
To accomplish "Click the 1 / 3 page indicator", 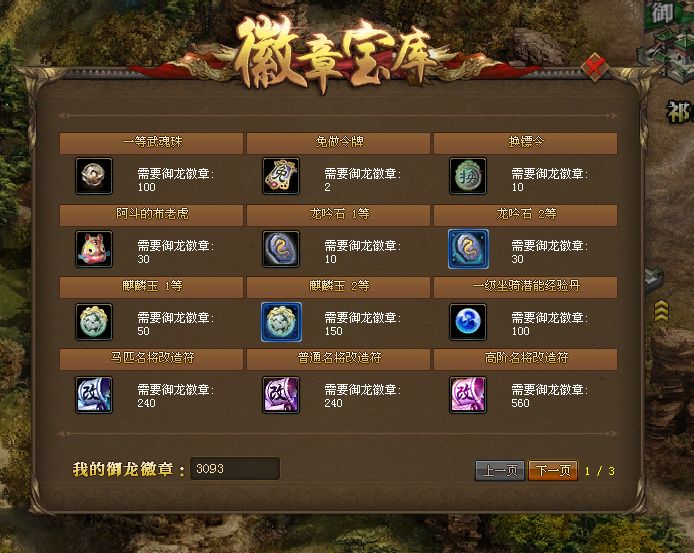I will coord(599,471).
